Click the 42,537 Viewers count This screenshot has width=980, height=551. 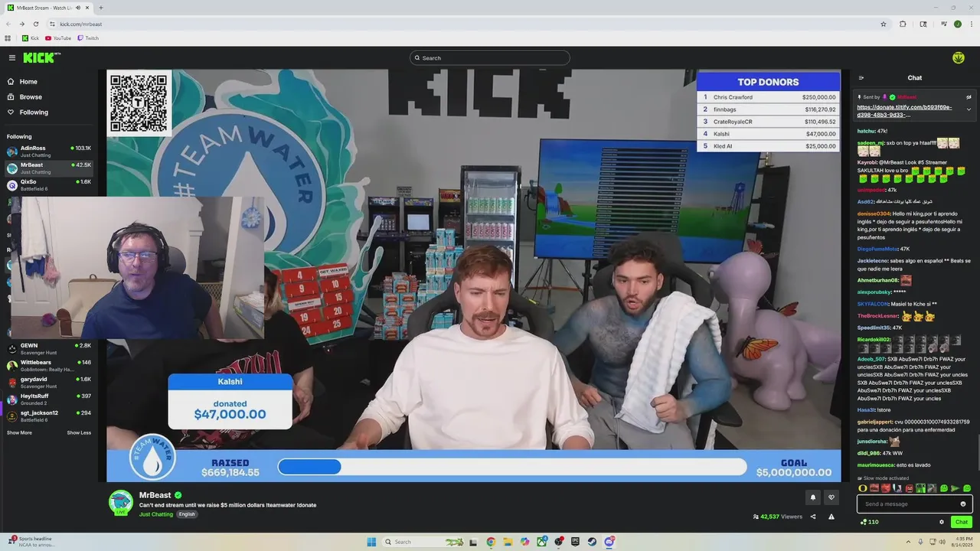click(778, 517)
